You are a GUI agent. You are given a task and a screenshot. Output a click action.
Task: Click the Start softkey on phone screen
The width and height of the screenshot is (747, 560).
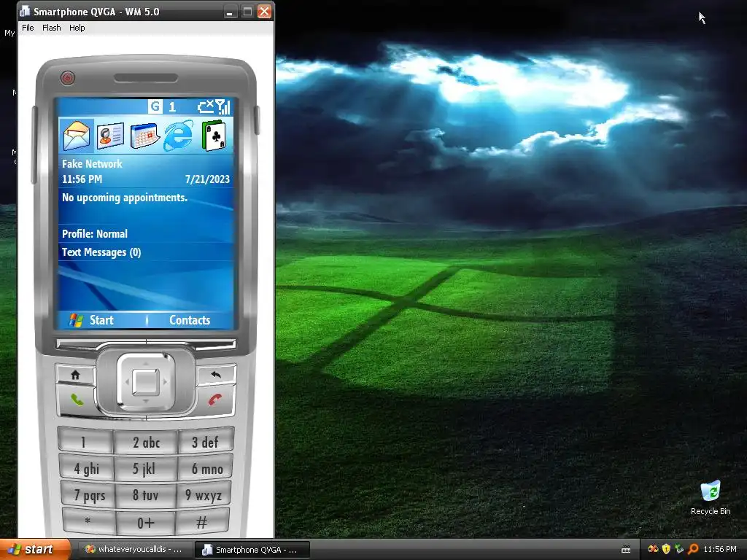[91, 320]
